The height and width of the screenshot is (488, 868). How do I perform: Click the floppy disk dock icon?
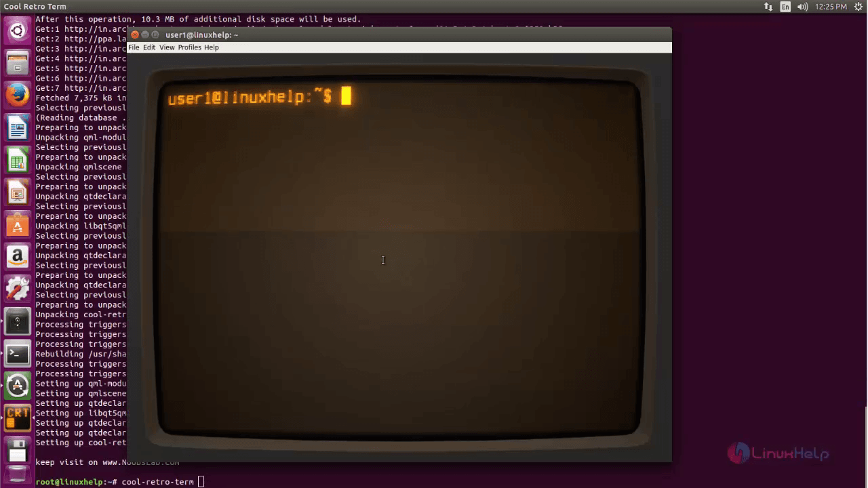(17, 450)
